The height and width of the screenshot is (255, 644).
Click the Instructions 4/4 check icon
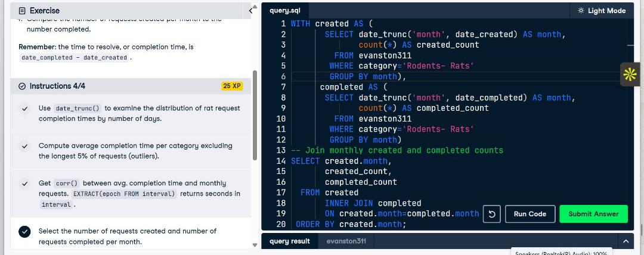22,86
